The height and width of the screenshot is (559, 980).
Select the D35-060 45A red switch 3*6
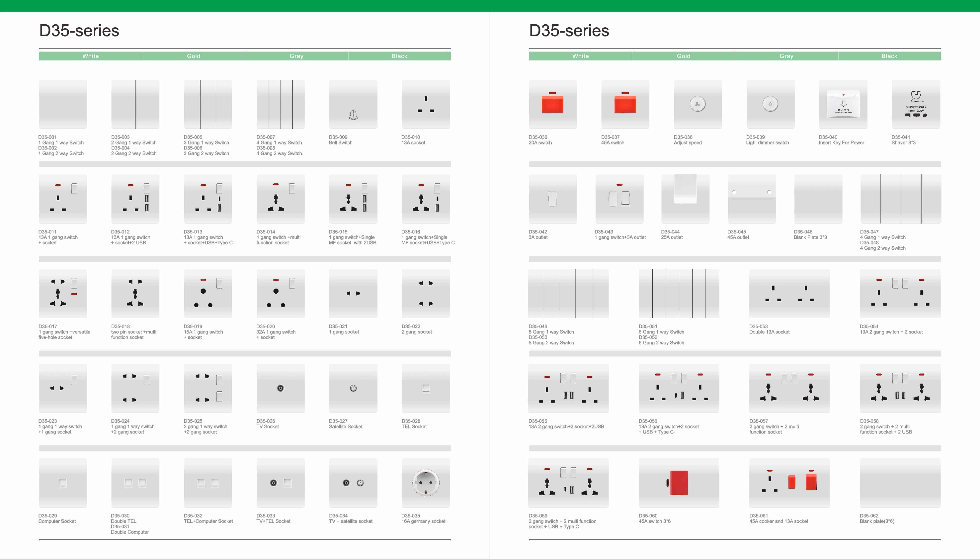(679, 483)
